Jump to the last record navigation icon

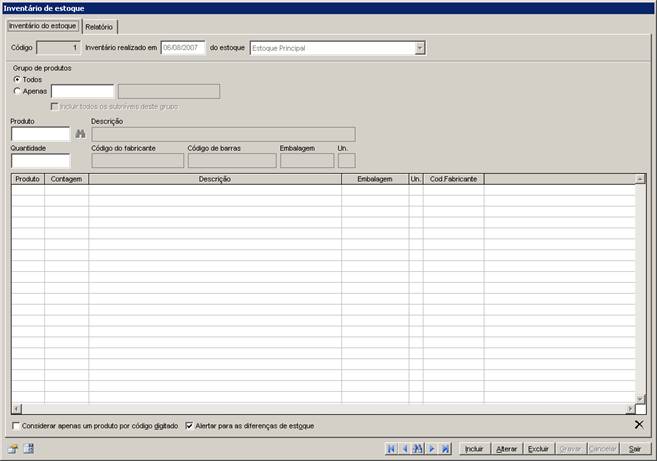pos(445,449)
